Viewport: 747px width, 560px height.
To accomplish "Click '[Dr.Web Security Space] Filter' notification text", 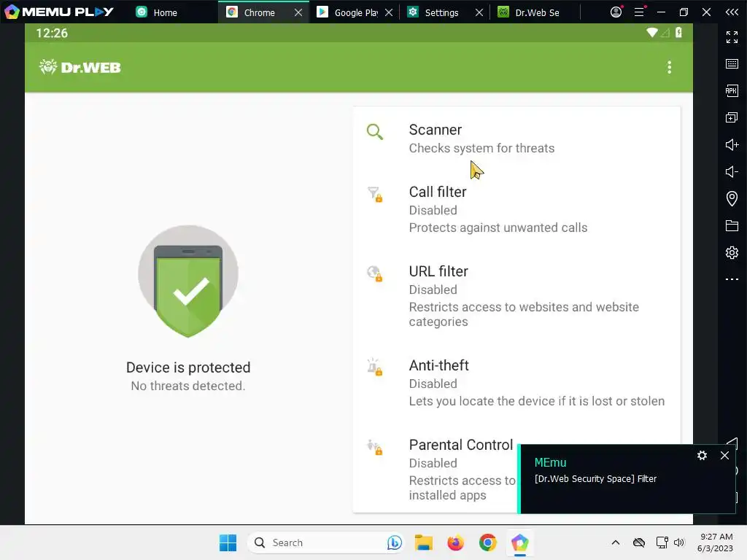I will [595, 478].
